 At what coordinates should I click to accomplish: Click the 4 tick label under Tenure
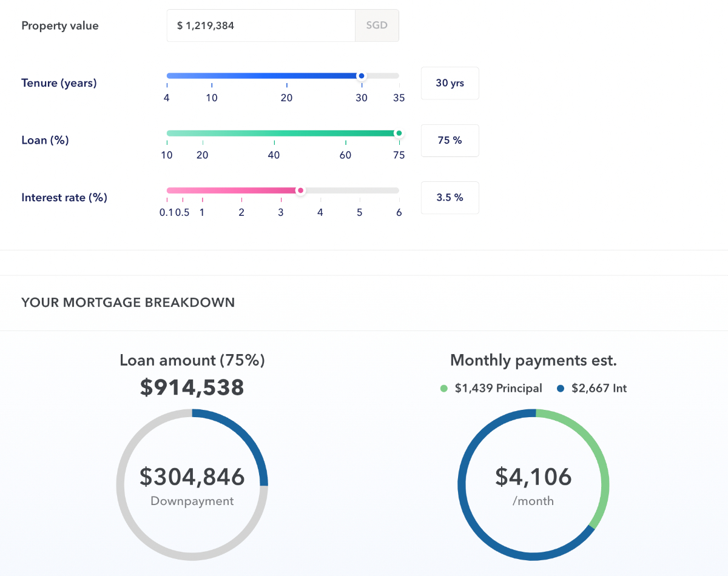coord(167,98)
